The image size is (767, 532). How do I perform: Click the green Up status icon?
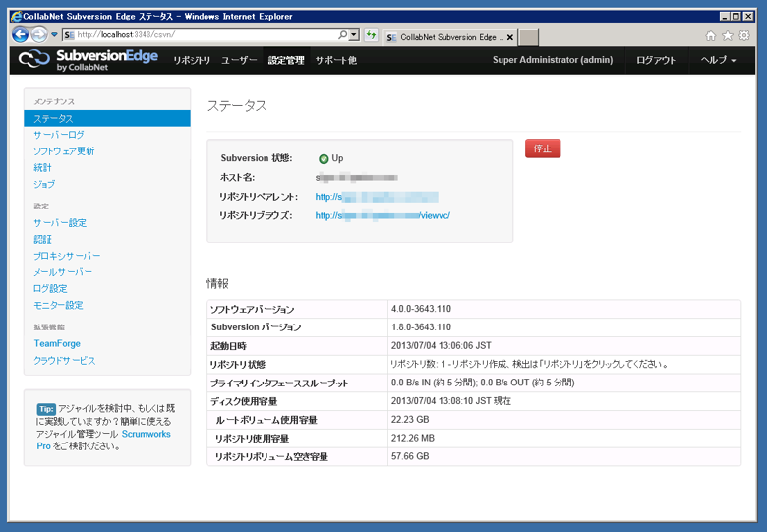(x=324, y=159)
